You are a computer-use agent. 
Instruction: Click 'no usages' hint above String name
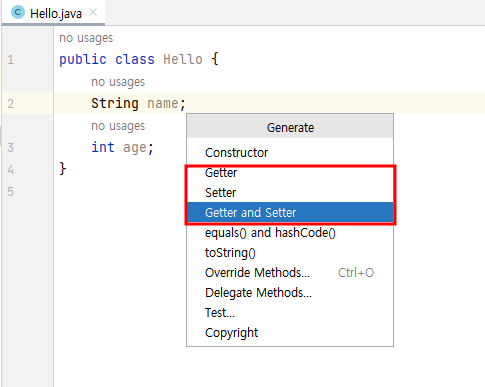pos(118,82)
